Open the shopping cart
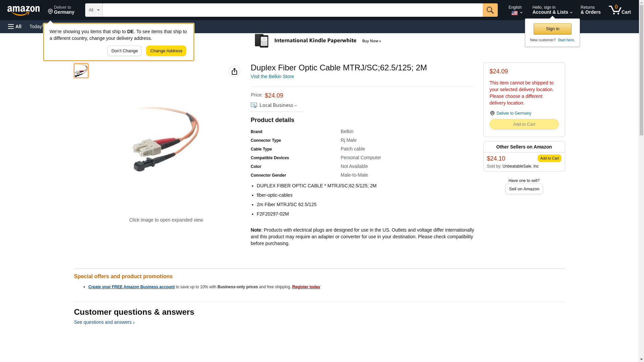Viewport: 644px width, 362px height. [620, 10]
